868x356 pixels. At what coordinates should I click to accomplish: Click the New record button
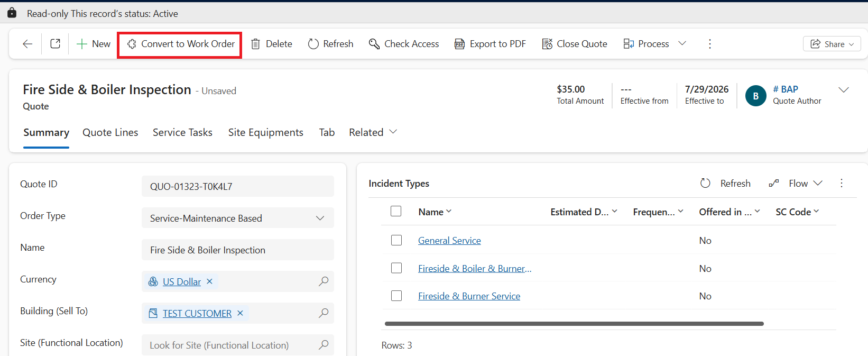click(x=94, y=44)
